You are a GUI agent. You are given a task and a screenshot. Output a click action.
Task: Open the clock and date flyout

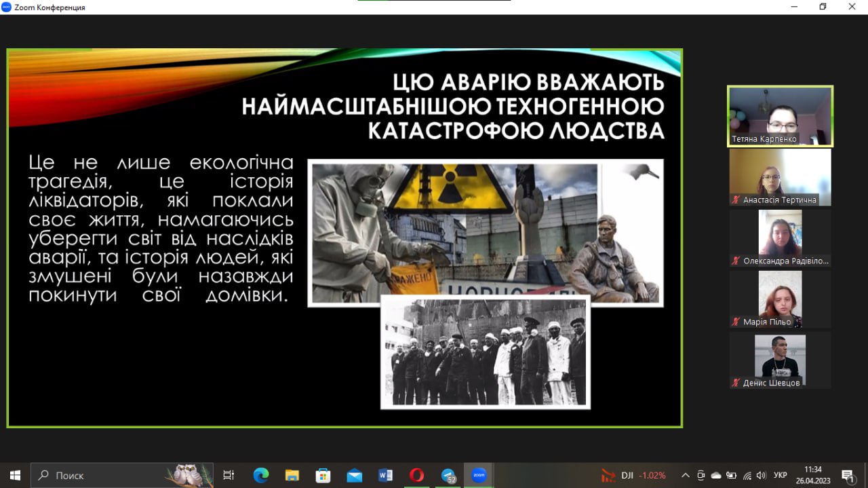tap(812, 475)
